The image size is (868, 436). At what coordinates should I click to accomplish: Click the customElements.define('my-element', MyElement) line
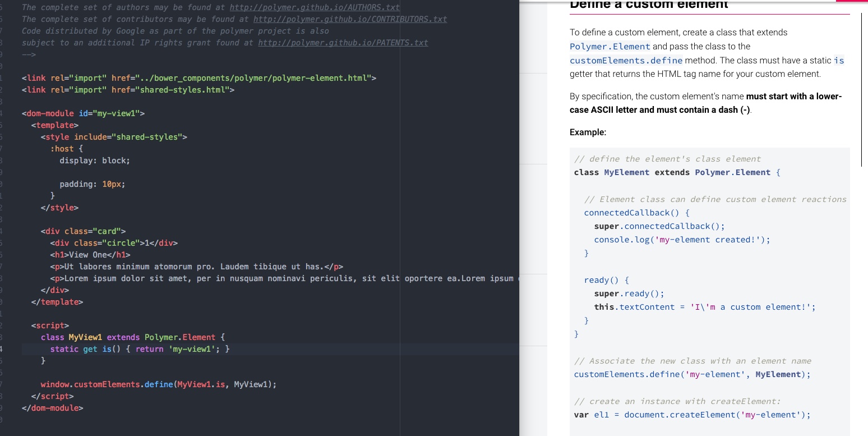(x=692, y=374)
